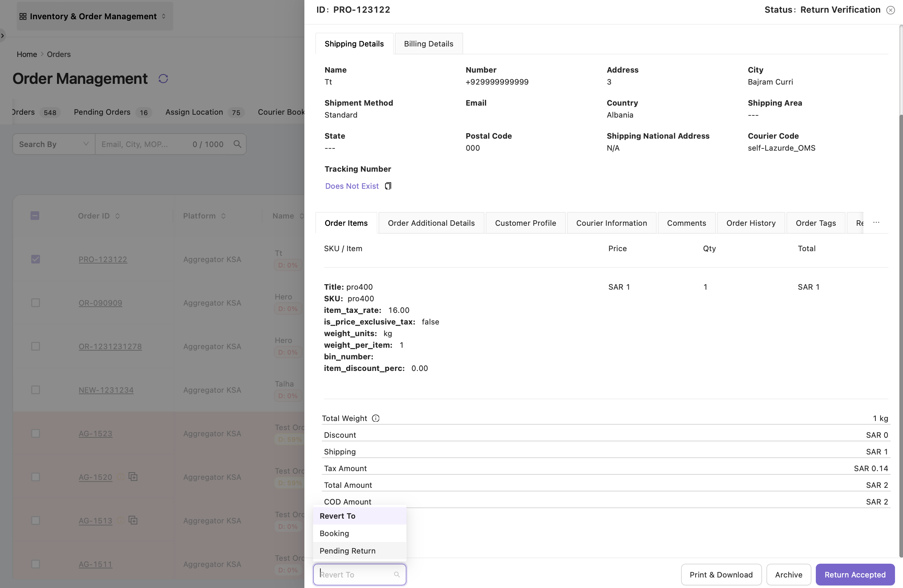
Task: Open Customer Profile tab
Action: pyautogui.click(x=525, y=223)
